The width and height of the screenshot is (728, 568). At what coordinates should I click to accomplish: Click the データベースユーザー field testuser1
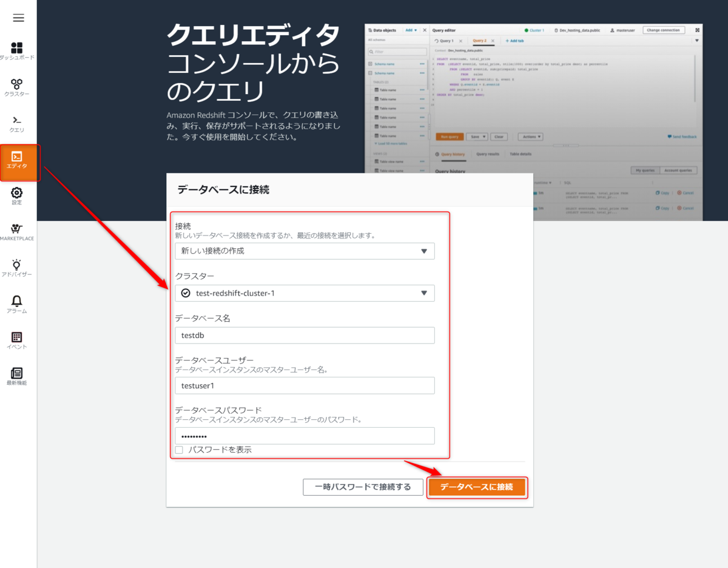point(305,385)
